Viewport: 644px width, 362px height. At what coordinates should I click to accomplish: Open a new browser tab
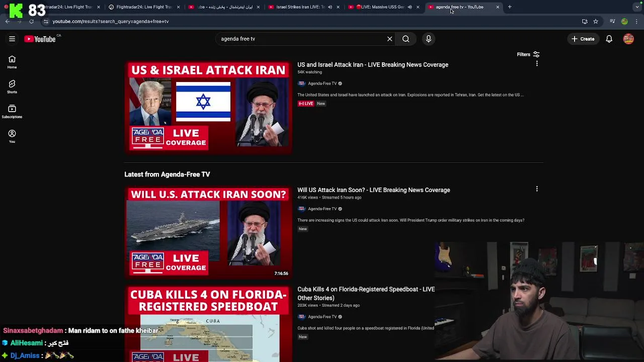[x=510, y=7]
